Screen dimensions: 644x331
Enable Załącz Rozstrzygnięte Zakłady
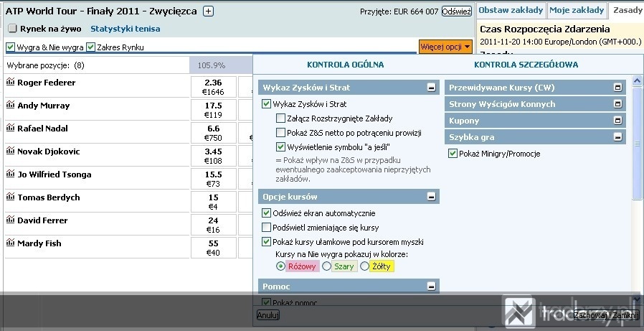tap(280, 118)
